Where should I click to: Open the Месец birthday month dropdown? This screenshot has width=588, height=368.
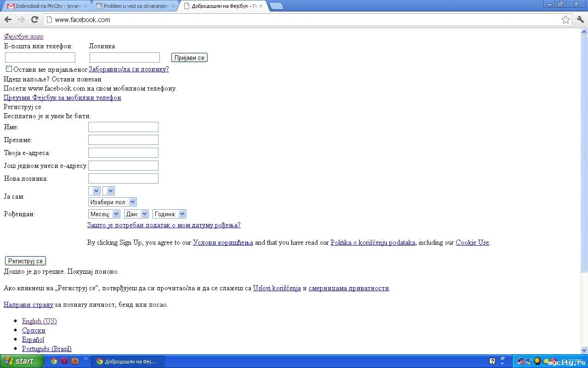pyautogui.click(x=104, y=214)
